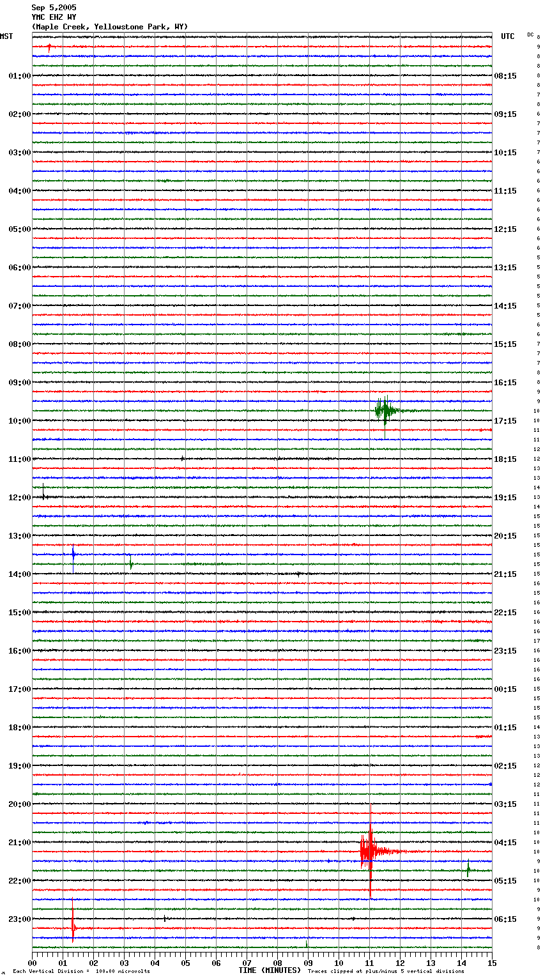Image resolution: width=543 pixels, height=980 pixels.
Task: Click the 08:15 UTC time label
Action: (505, 76)
